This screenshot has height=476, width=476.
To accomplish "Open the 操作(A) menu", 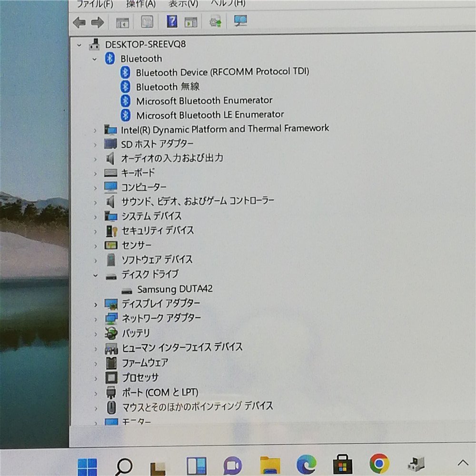I will click(x=141, y=4).
